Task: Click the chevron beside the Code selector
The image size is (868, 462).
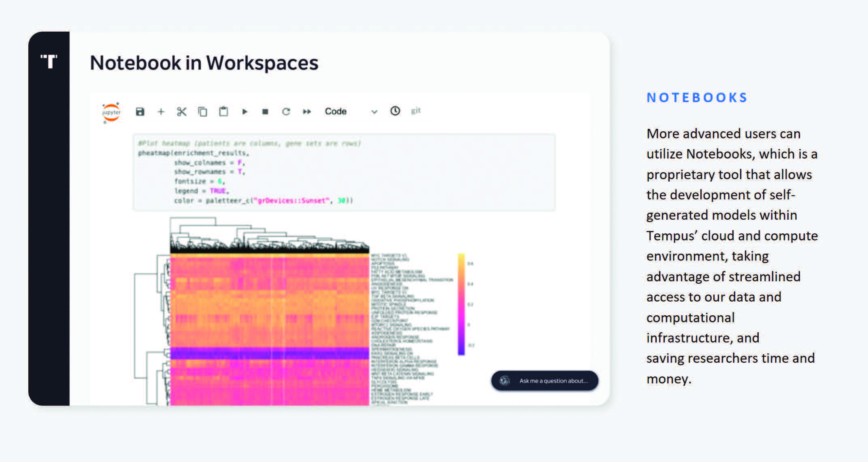Action: [374, 112]
